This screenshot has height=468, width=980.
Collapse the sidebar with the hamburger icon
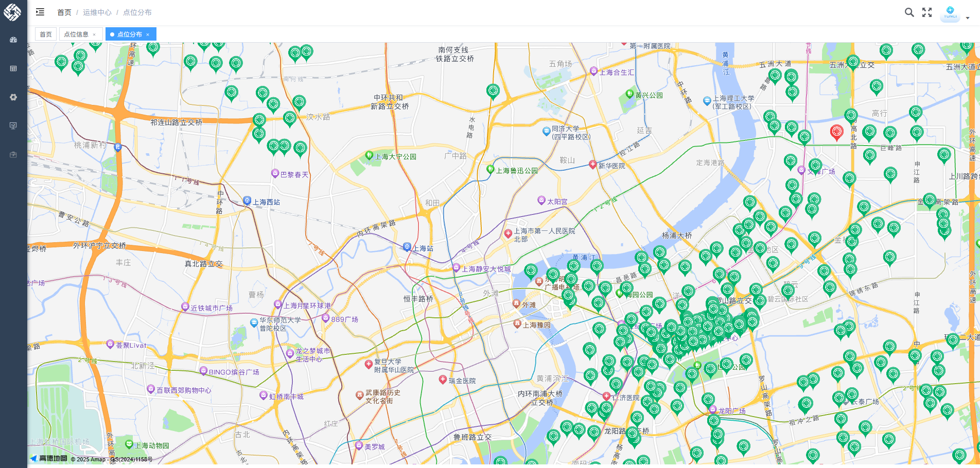click(40, 12)
